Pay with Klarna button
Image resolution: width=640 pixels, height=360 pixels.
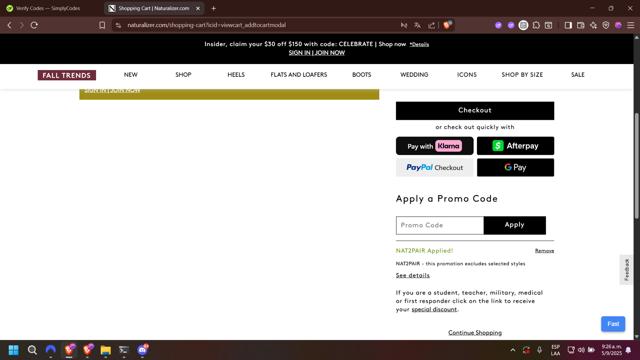pos(434,146)
